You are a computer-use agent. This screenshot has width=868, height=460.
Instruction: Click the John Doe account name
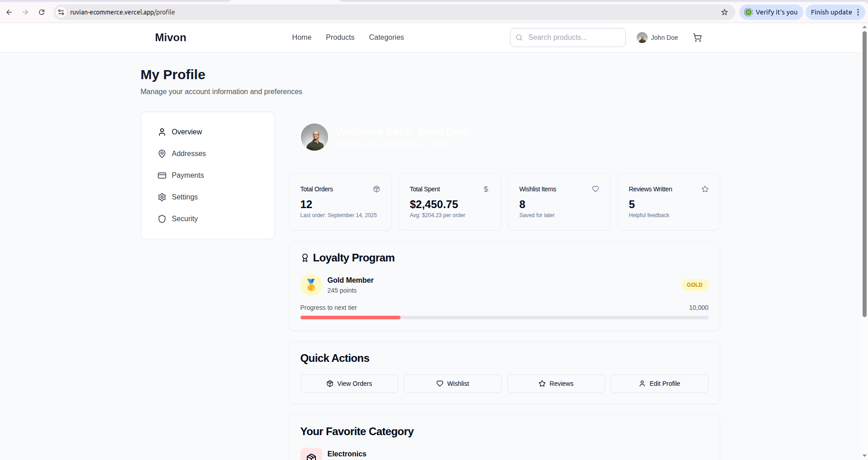[664, 38]
